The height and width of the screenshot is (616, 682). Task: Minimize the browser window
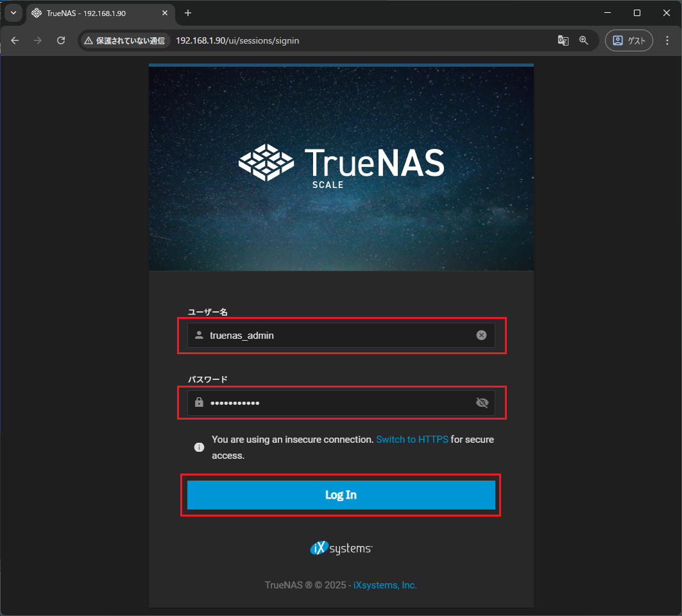coord(608,13)
